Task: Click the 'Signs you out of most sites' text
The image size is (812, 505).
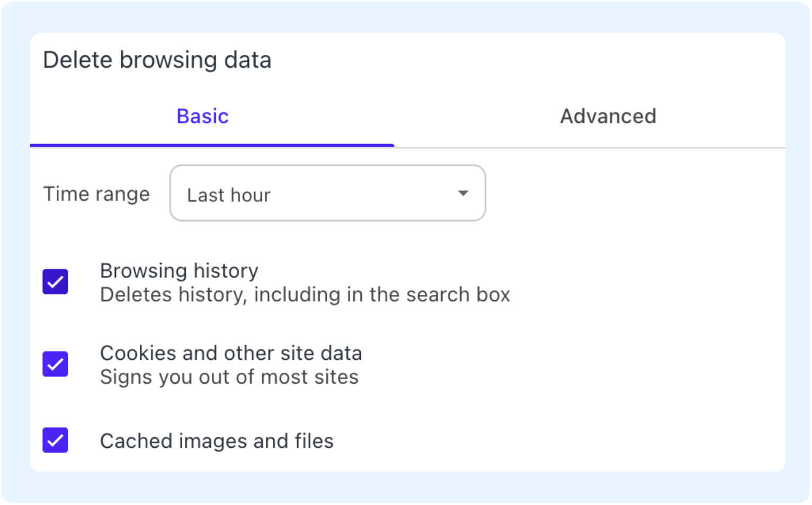Action: point(229,377)
